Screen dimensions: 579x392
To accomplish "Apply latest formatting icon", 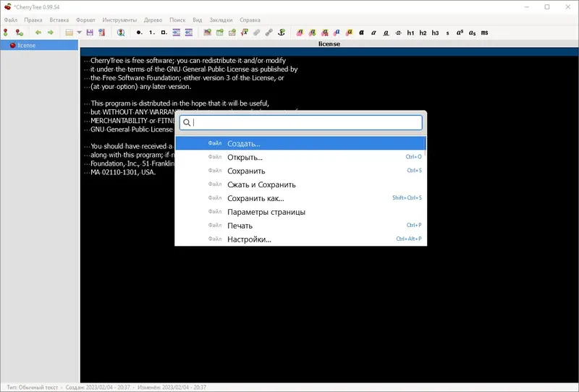I will 313,33.
